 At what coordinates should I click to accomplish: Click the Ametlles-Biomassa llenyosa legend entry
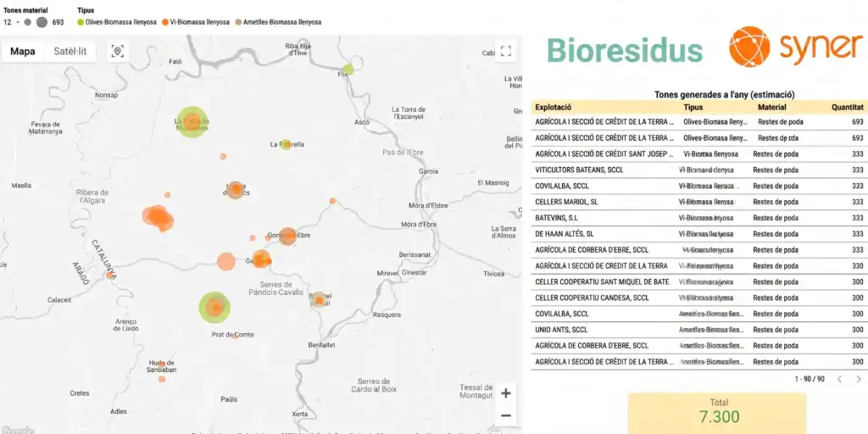(x=278, y=22)
